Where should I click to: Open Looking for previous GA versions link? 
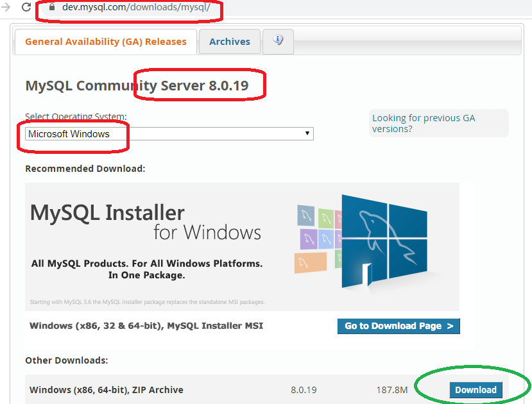pyautogui.click(x=424, y=123)
